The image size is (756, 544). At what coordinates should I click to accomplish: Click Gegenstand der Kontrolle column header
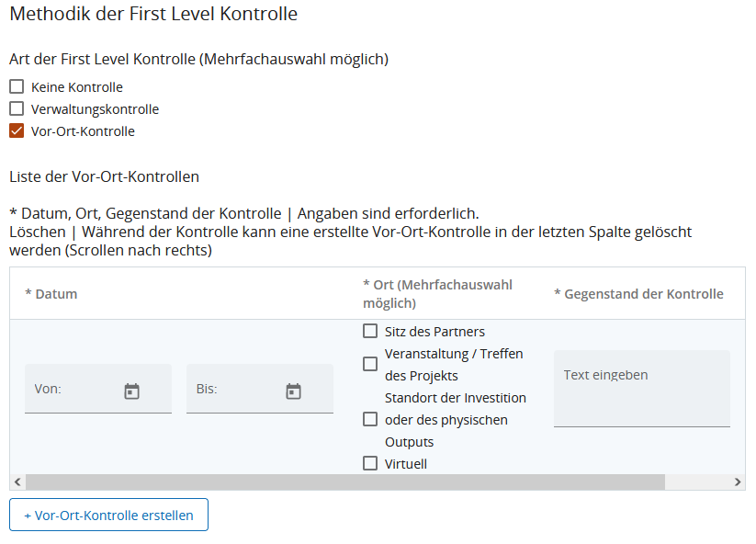638,294
